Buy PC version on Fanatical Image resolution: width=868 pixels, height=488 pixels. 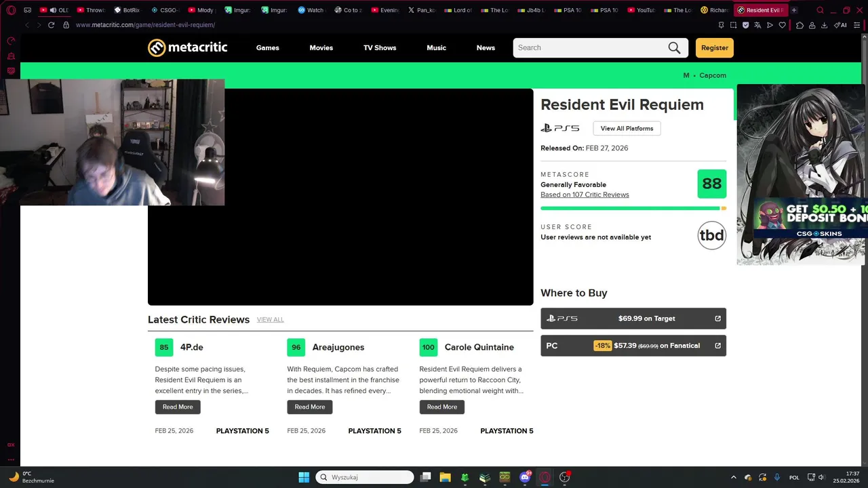coord(633,346)
